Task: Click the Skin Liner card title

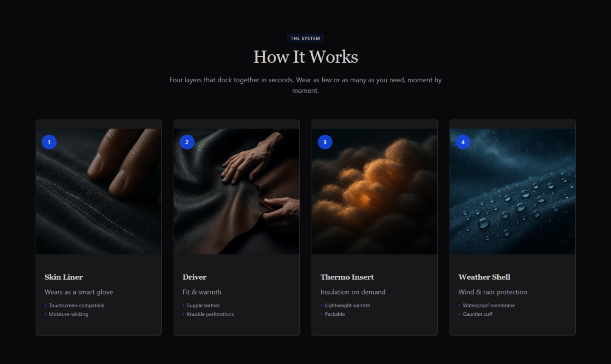Action: [64, 277]
